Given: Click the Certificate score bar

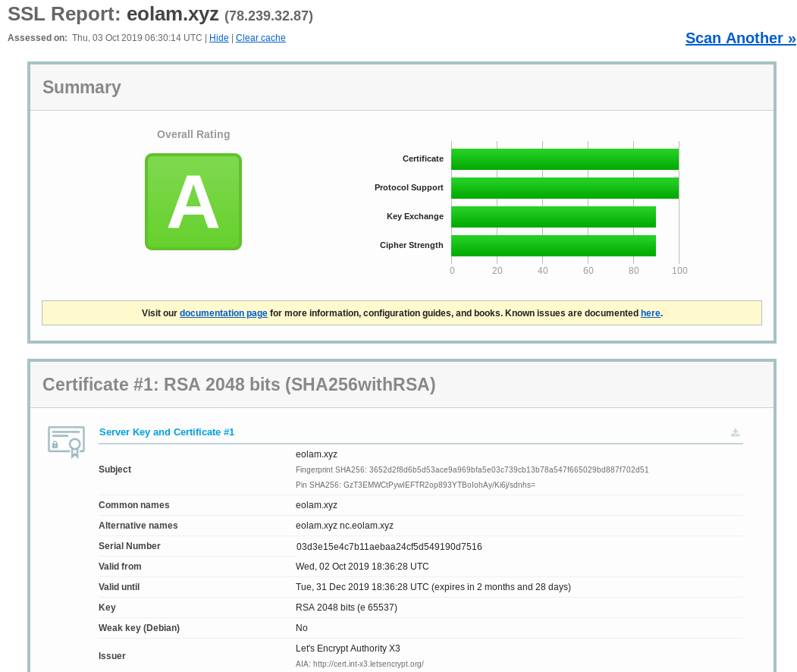Looking at the screenshot, I should [564, 159].
